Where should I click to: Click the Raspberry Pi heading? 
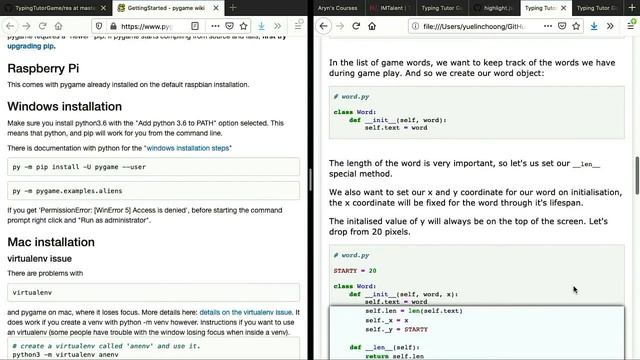(43, 68)
